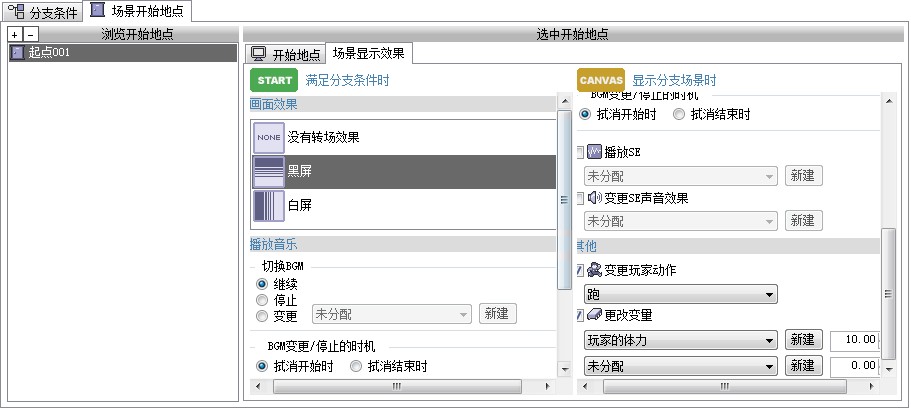This screenshot has height=409, width=911.
Task: Click the 画面效果 section header
Action: [x=403, y=105]
